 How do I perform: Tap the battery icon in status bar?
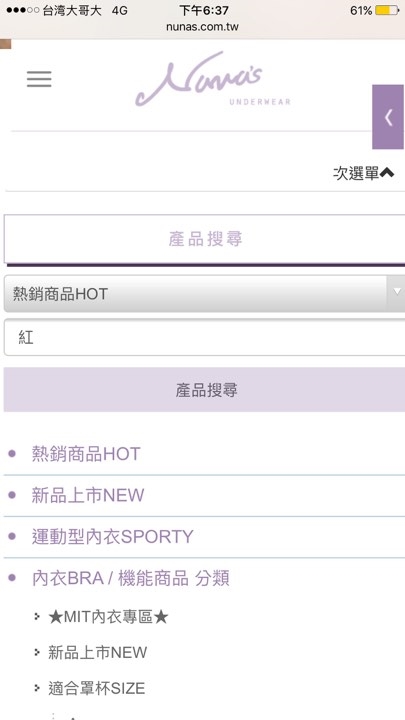pyautogui.click(x=387, y=10)
